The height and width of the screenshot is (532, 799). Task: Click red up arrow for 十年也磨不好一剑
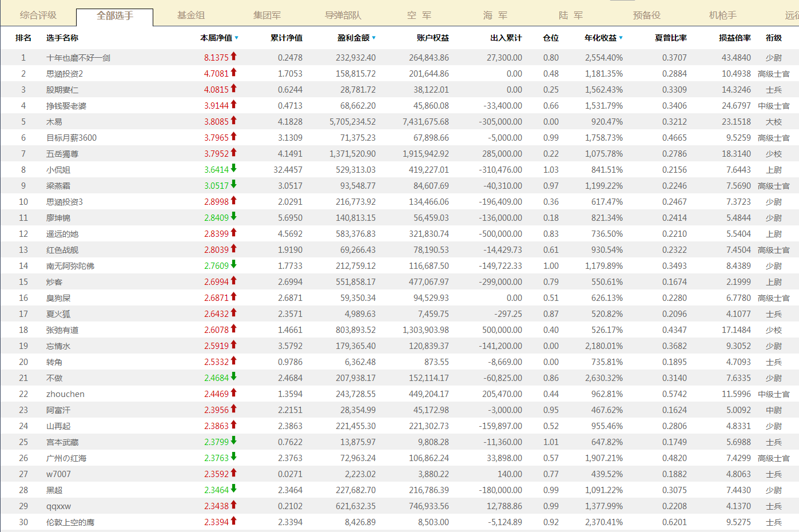(234, 56)
